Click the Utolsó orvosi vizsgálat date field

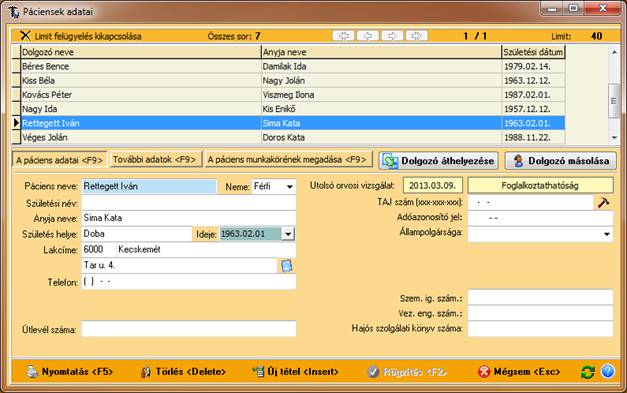(433, 186)
